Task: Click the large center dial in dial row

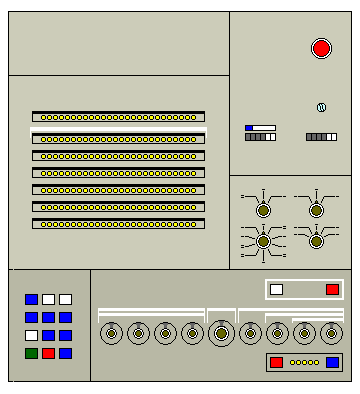Action: pyautogui.click(x=221, y=333)
